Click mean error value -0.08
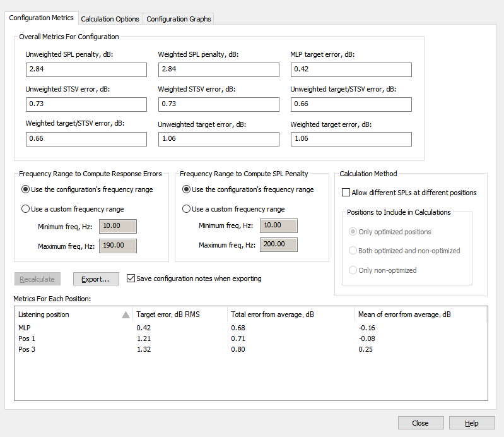 (x=366, y=338)
